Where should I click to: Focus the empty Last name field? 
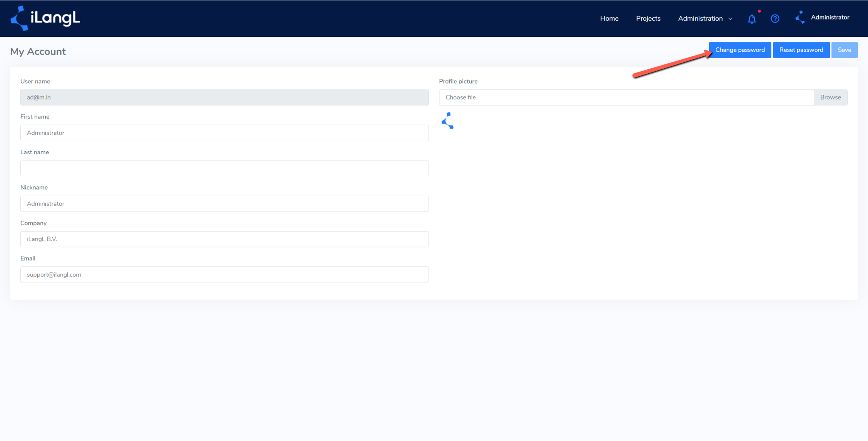(x=225, y=168)
